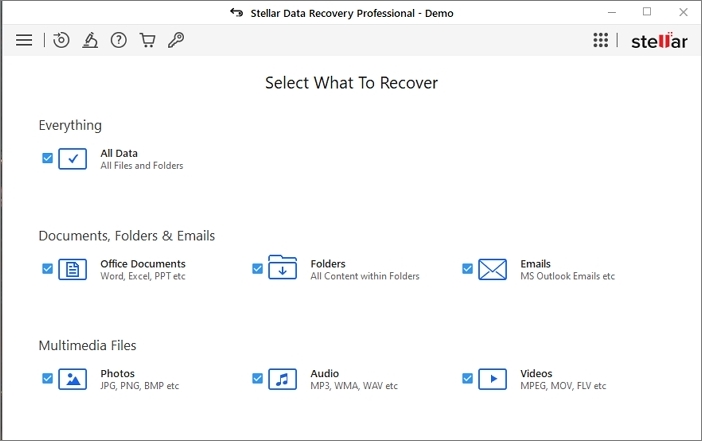Toggle the Office Documents checkbox
Screen dimensions: 702x441
pos(47,269)
